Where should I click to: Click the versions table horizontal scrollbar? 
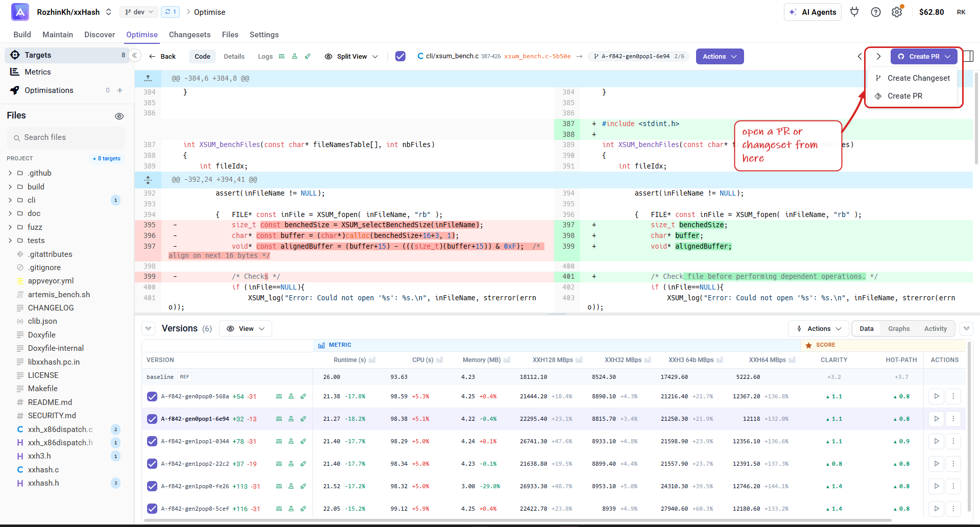(518, 520)
